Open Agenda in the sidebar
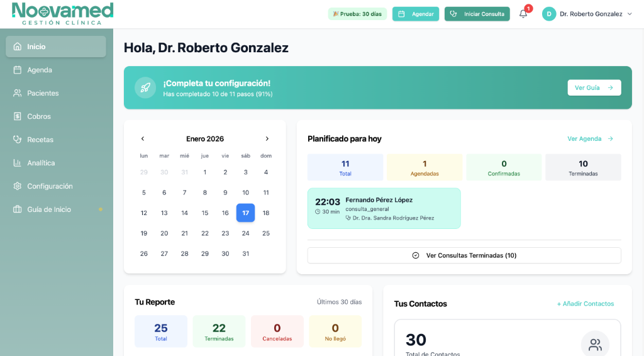 pos(56,70)
